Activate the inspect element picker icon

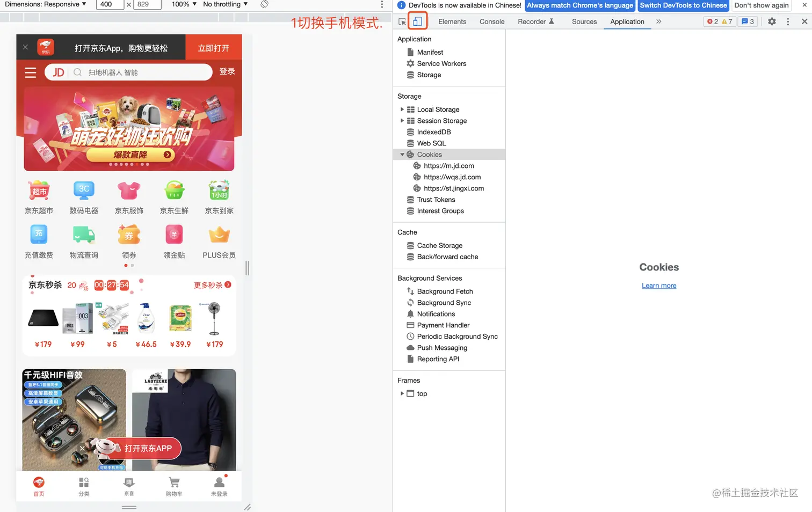pyautogui.click(x=402, y=22)
